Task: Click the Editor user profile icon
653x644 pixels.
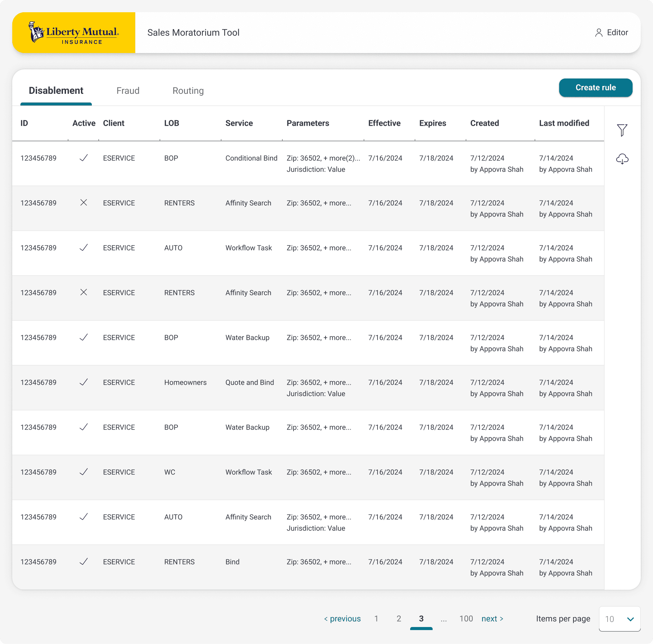Action: click(x=599, y=33)
